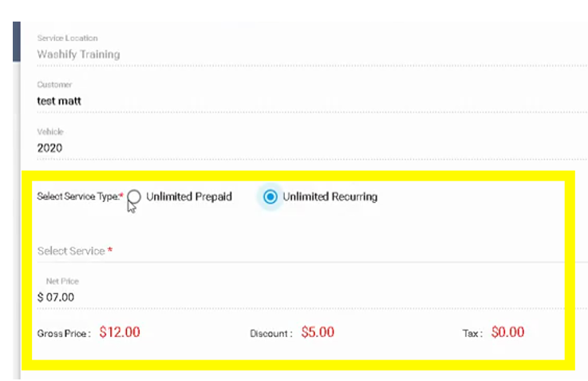Open the Vehicle field showing '2020'
Viewport: 588px width, 381px height.
(49, 148)
